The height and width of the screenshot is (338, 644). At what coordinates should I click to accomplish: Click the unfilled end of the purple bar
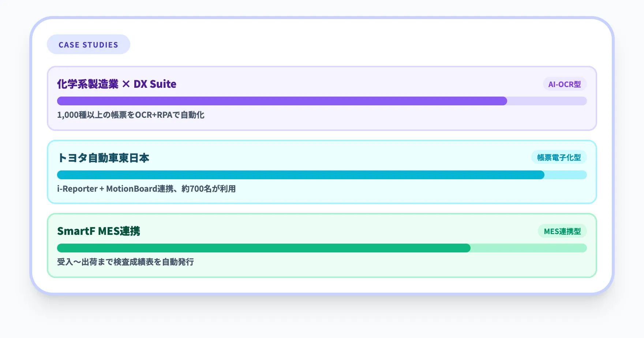pos(547,101)
